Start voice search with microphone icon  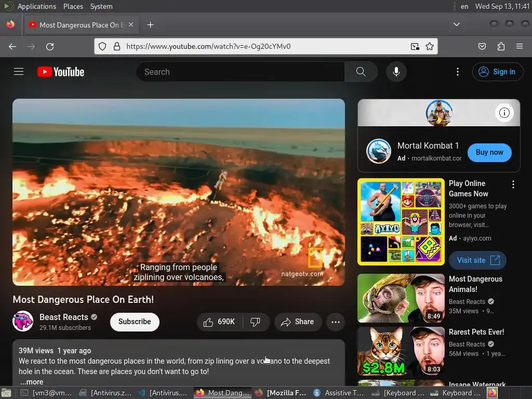coord(396,72)
